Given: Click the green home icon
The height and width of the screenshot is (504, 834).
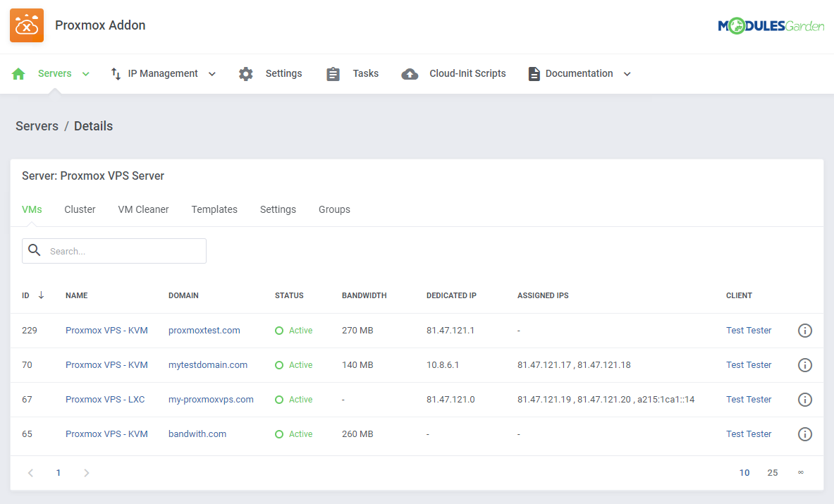Looking at the screenshot, I should (18, 73).
